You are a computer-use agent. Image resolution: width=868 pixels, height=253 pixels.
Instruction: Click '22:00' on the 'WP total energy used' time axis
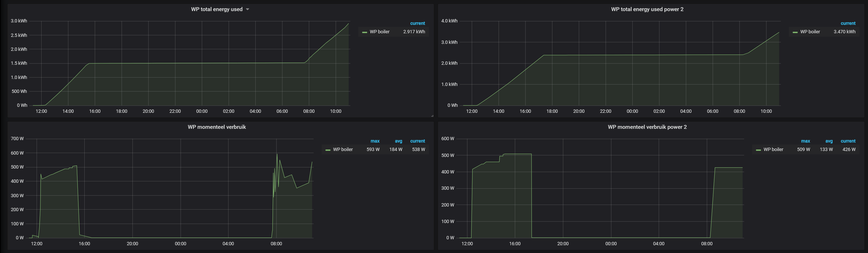point(175,111)
